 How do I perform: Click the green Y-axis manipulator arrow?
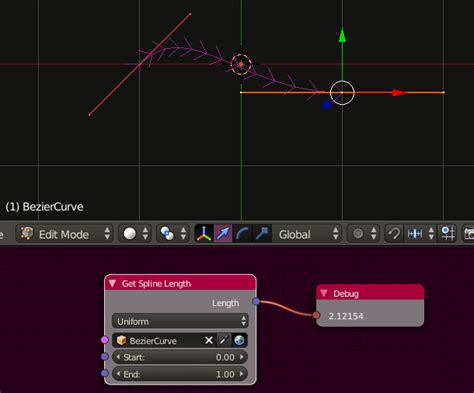(342, 36)
